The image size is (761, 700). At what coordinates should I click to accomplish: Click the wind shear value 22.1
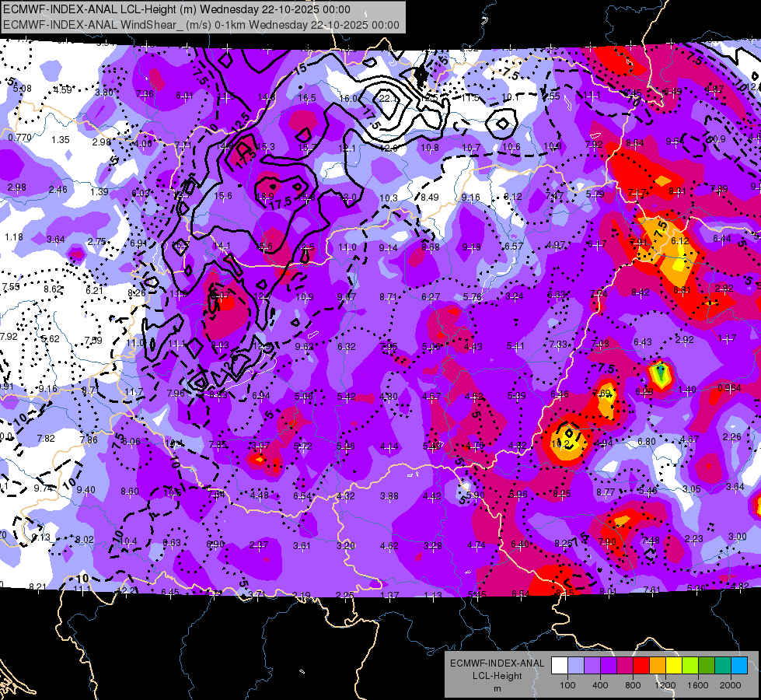388,99
